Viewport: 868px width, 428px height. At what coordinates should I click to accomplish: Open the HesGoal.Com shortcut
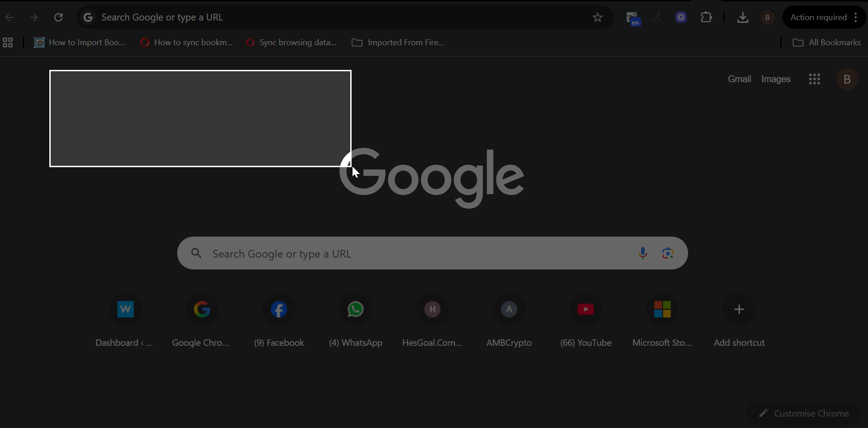coord(432,321)
